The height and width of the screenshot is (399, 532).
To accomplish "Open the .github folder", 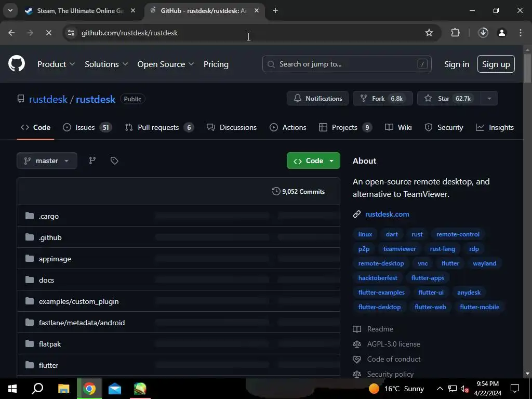I will tap(50, 237).
